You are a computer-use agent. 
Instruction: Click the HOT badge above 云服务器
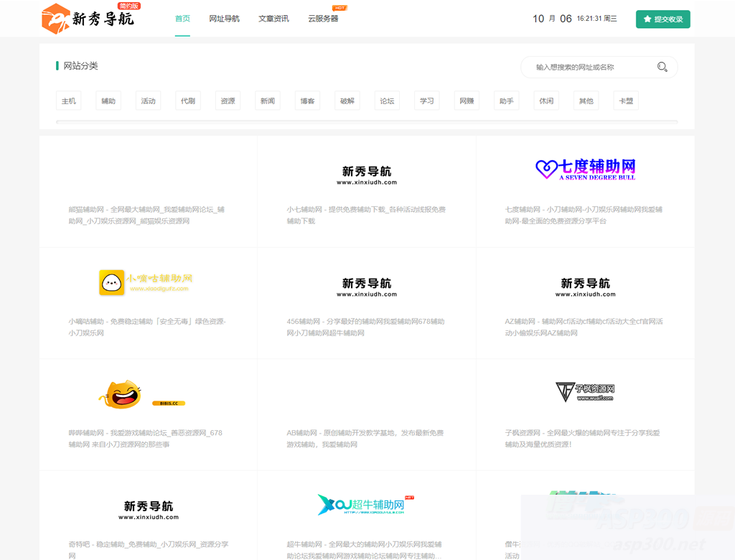(338, 8)
